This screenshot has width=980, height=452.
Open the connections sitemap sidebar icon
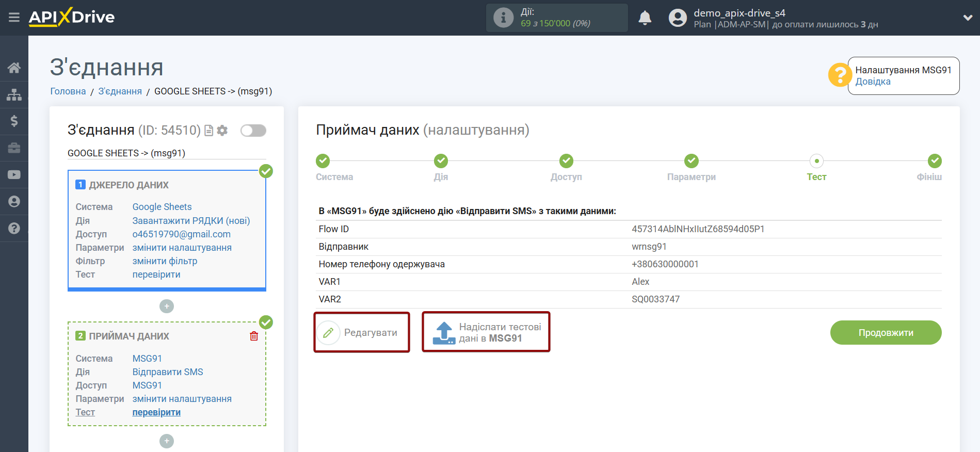click(x=14, y=94)
